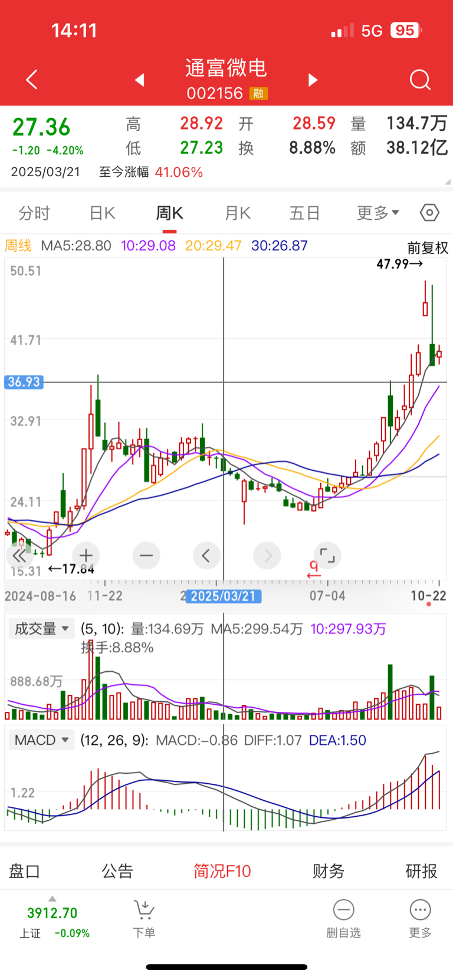Tap the 47.99 high price annotation
The image size is (453, 980).
[x=400, y=264]
